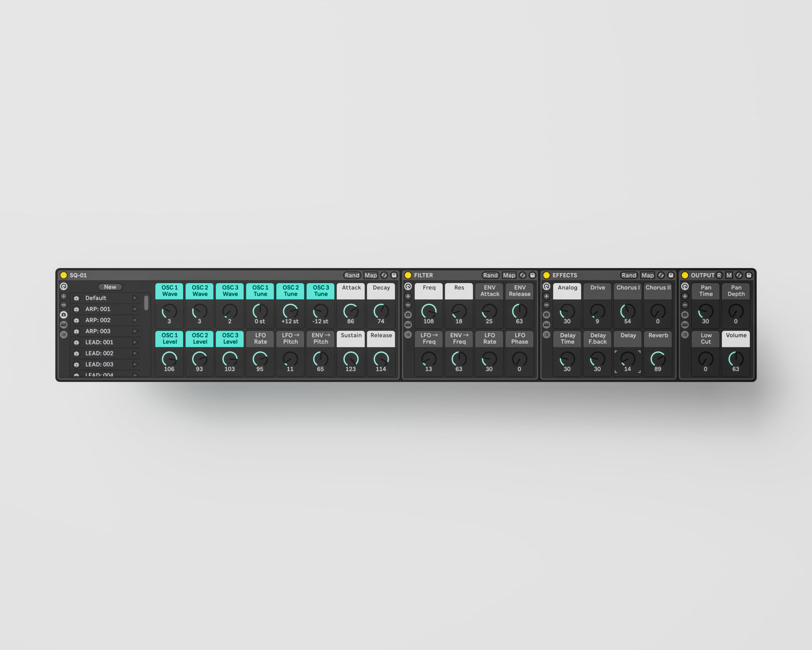Click the circular power icon atop the sidebar
This screenshot has height=650, width=812.
(63, 286)
